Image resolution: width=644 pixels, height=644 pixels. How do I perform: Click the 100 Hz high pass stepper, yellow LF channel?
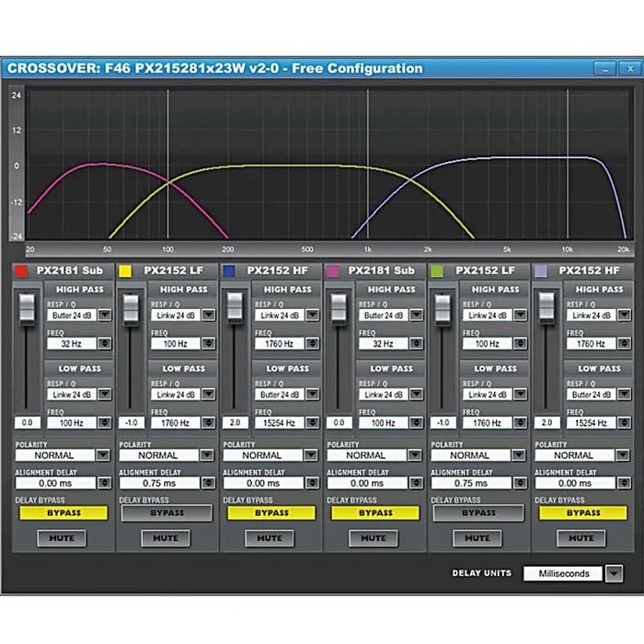coord(209,343)
